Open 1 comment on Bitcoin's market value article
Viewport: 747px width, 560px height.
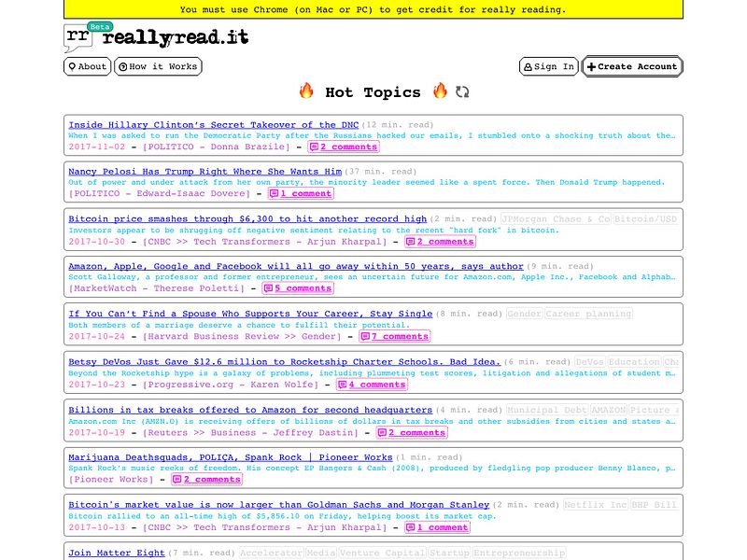coord(437,527)
